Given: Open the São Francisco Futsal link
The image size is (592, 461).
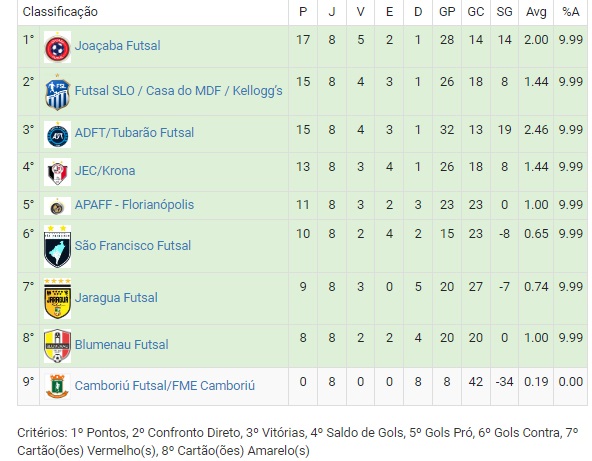Looking at the screenshot, I should [133, 245].
